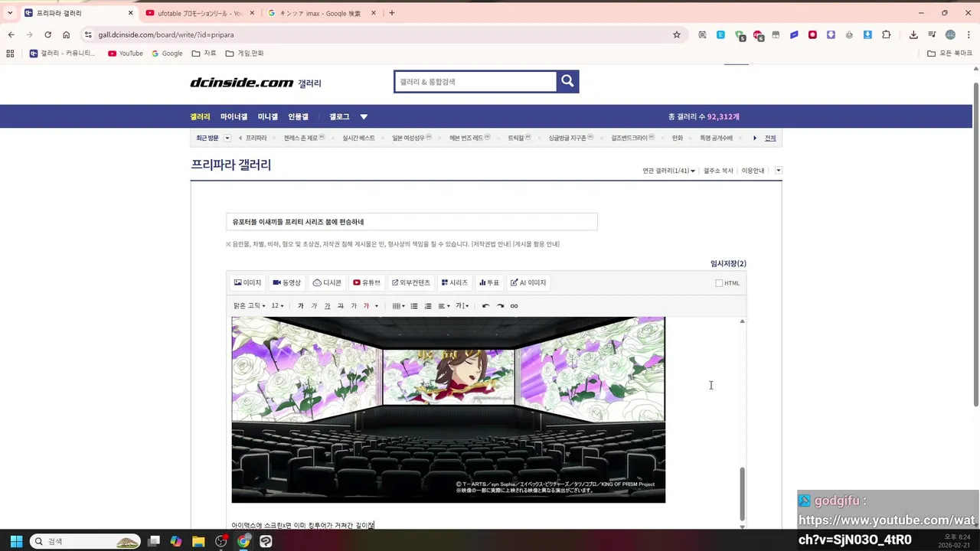Enable the HTML editing checkbox
This screenshot has height=551, width=980.
pyautogui.click(x=719, y=283)
